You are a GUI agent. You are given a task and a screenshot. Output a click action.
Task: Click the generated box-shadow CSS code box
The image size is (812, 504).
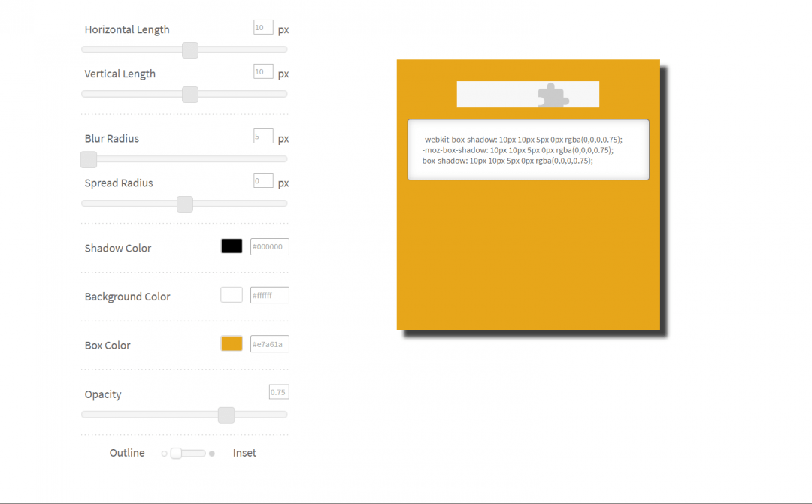pos(528,149)
